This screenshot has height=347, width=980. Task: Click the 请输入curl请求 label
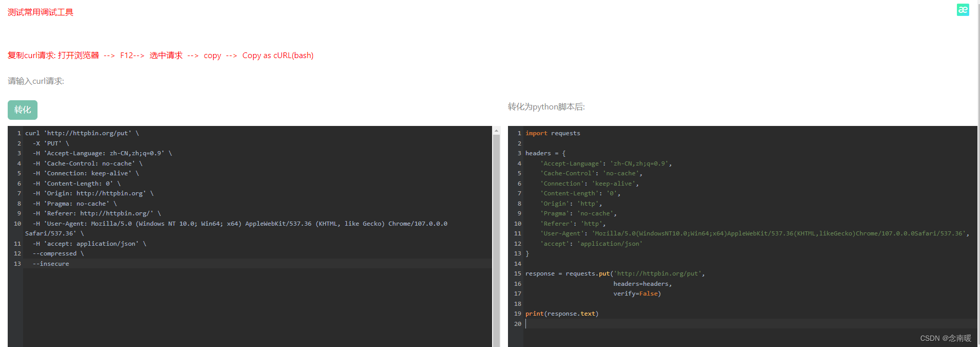(x=36, y=81)
